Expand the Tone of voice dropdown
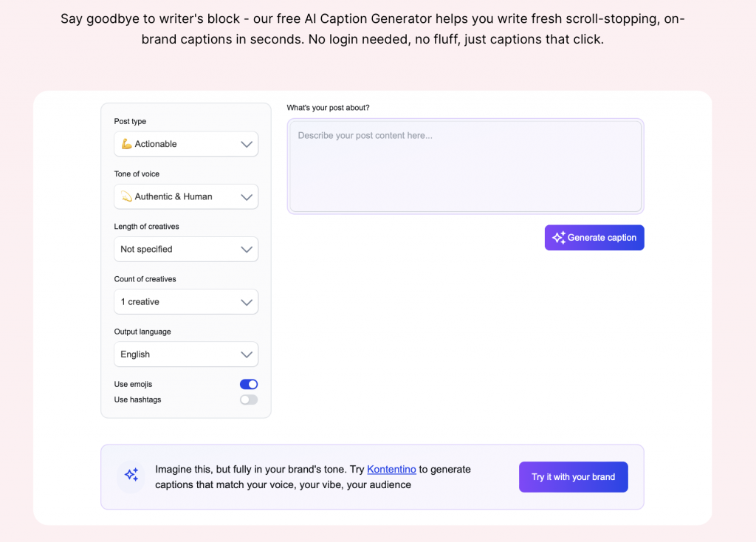Image resolution: width=756 pixels, height=542 pixels. coord(185,196)
